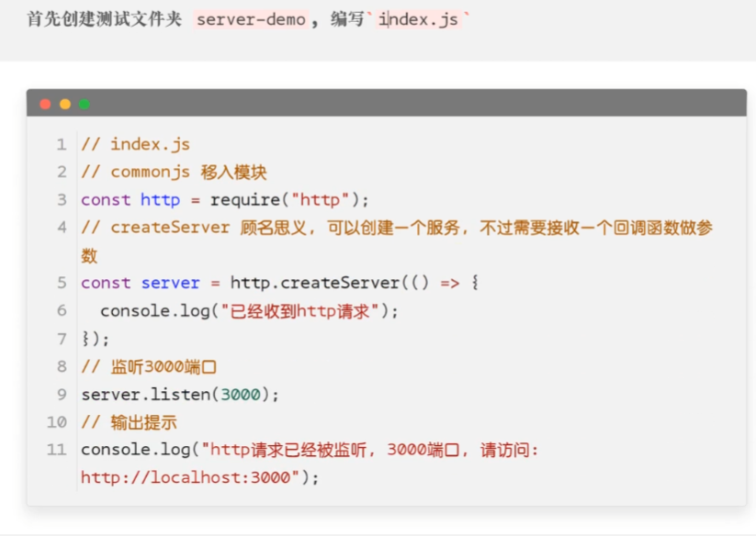Click the green dot in code window header
Viewport: 756px width, 536px height.
[x=85, y=104]
